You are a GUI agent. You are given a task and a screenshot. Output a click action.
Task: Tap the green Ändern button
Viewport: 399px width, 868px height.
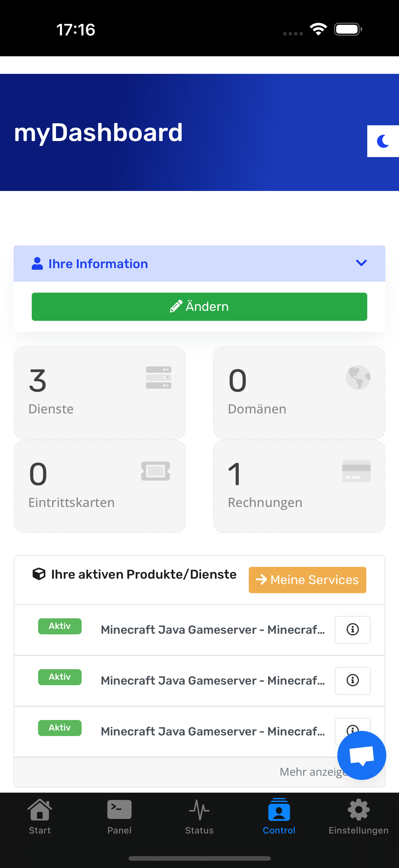point(199,307)
